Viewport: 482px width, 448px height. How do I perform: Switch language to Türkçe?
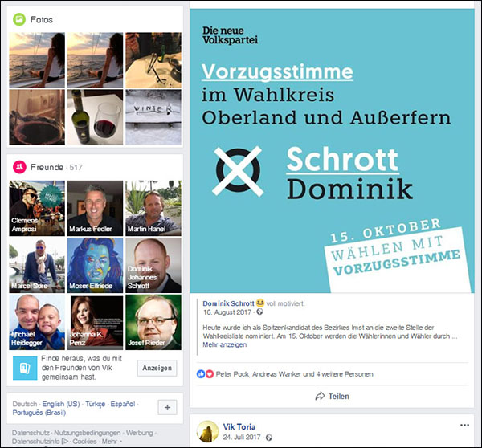[96, 404]
